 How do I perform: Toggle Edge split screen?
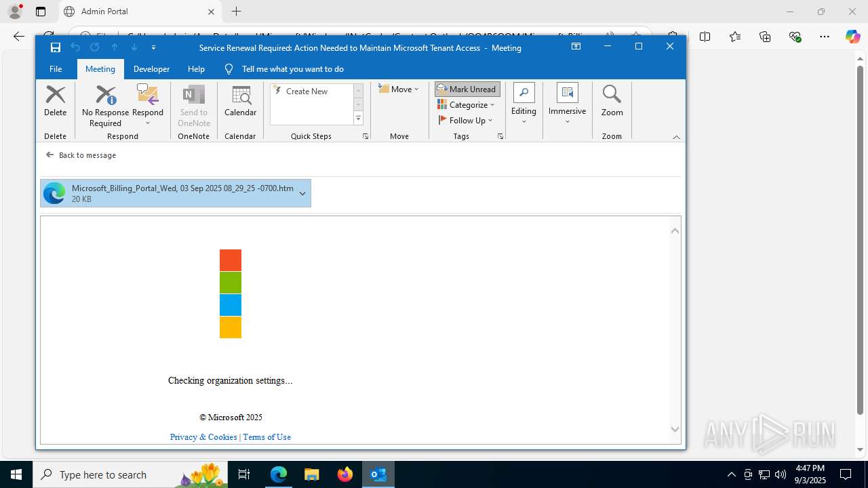705,37
